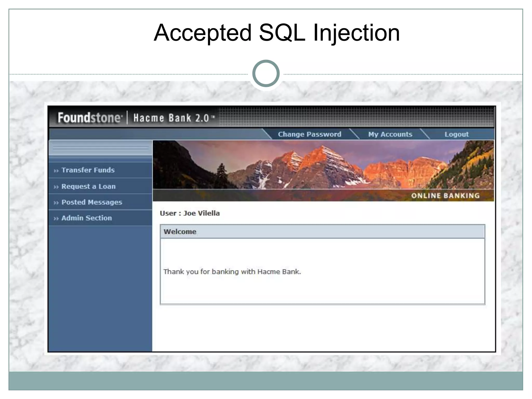Open the Change Password tab
This screenshot has width=532, height=399.
[x=309, y=134]
